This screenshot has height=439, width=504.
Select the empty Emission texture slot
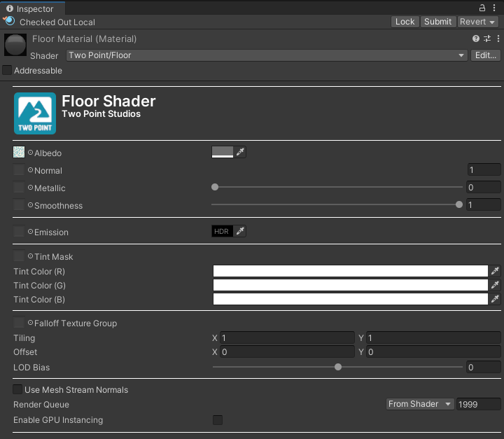(19, 231)
